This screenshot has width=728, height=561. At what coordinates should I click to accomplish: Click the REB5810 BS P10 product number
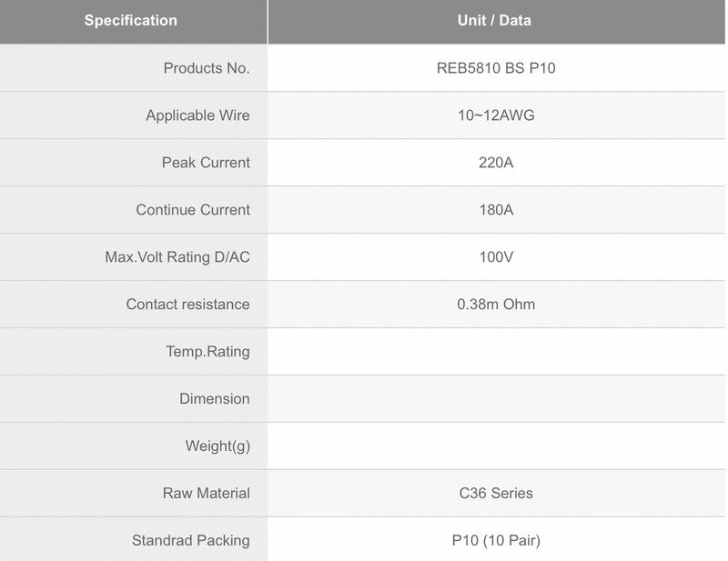pos(496,68)
